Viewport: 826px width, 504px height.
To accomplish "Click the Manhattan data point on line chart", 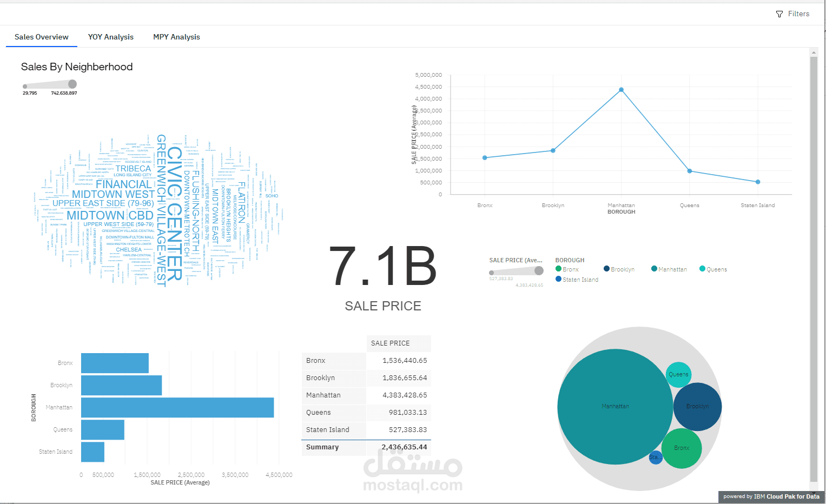I will (621, 89).
